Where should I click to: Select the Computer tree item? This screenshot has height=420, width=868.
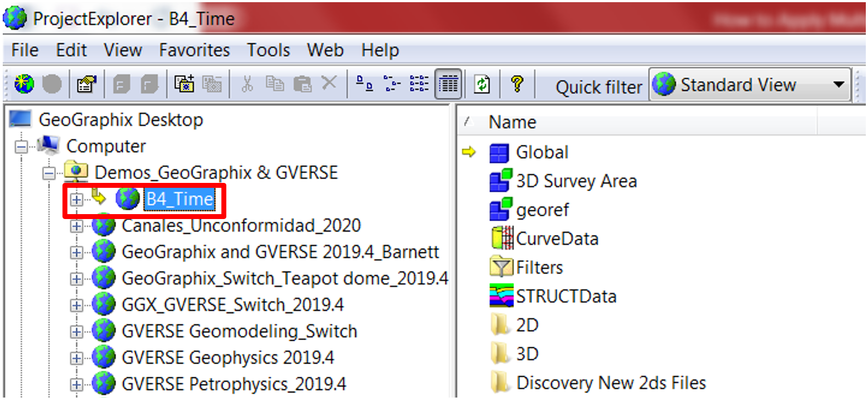[x=106, y=146]
